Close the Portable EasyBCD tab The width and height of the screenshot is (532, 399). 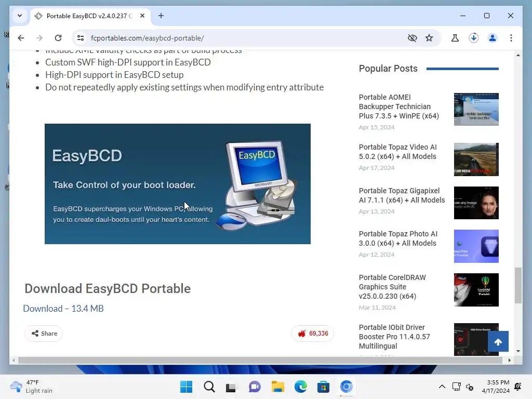[x=142, y=16]
